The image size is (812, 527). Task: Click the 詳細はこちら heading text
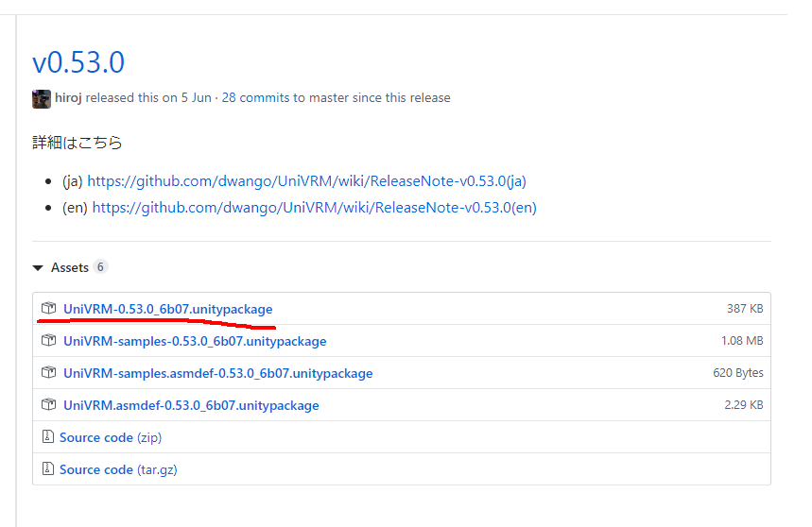coord(78,143)
